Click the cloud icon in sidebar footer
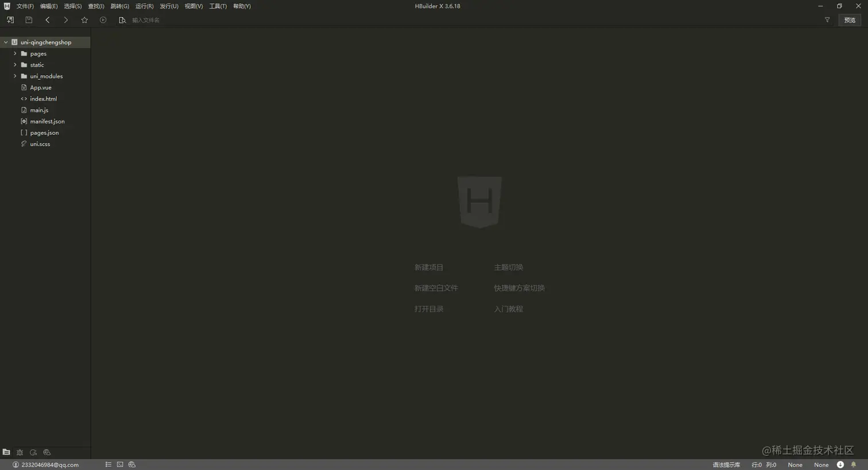Image resolution: width=868 pixels, height=470 pixels. tap(47, 452)
